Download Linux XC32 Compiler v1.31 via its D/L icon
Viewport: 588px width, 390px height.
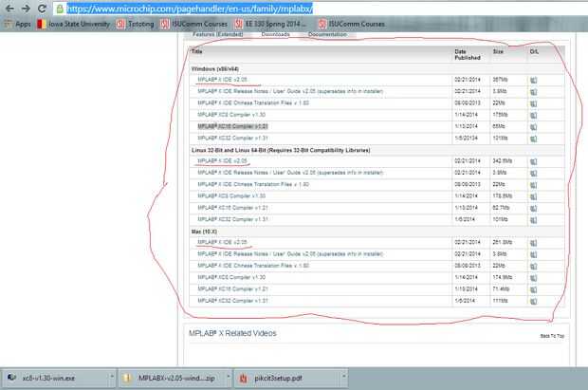pyautogui.click(x=533, y=219)
